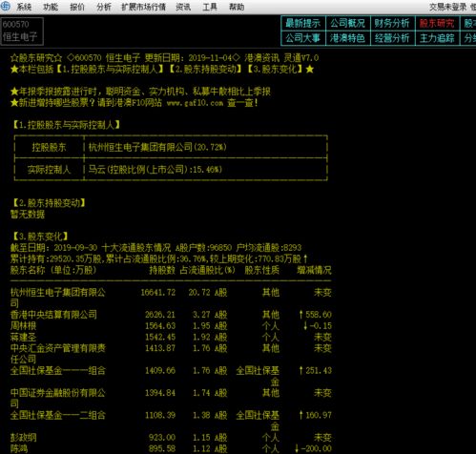
Task: Open the 扩展市场行情 menu
Action: pos(144,7)
